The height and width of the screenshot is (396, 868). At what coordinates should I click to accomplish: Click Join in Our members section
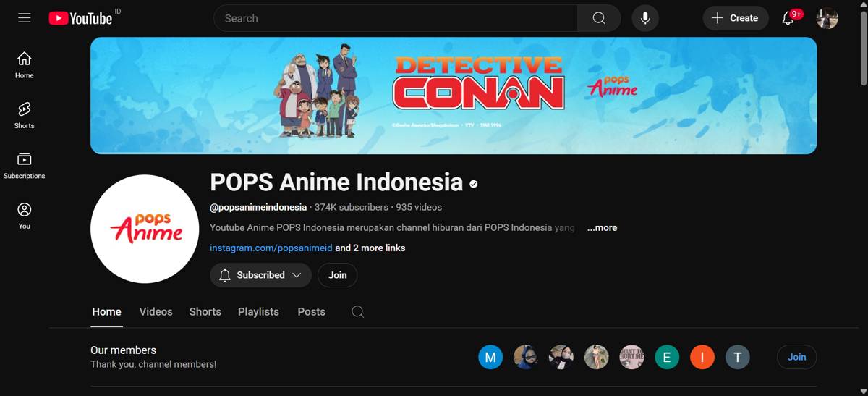(x=796, y=357)
